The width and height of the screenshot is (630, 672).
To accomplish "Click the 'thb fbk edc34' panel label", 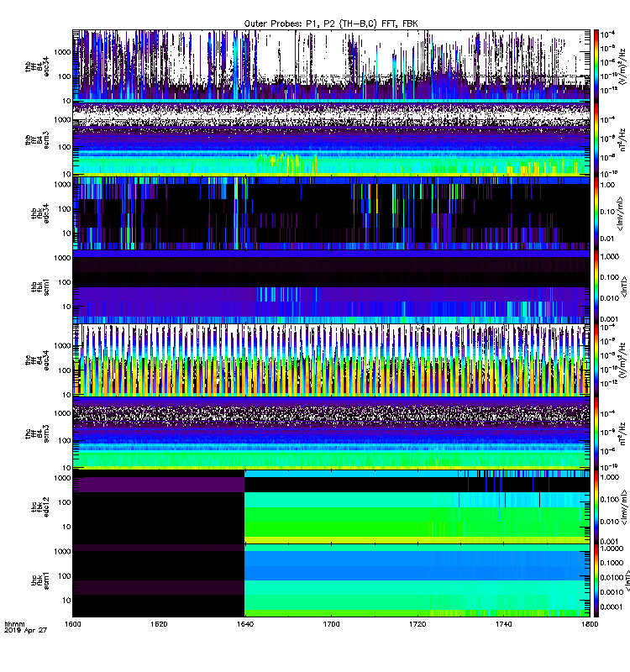I will point(40,213).
